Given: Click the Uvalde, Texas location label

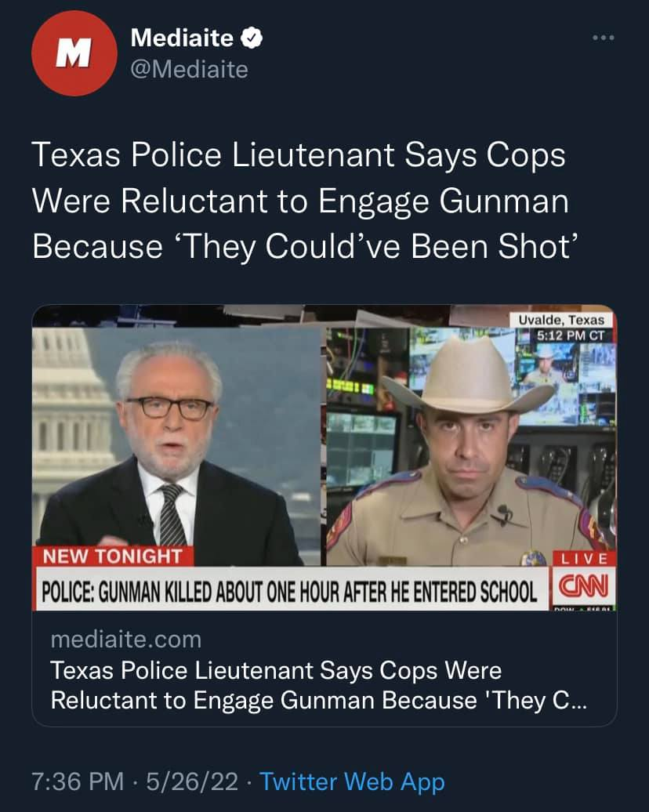Looking at the screenshot, I should (561, 320).
